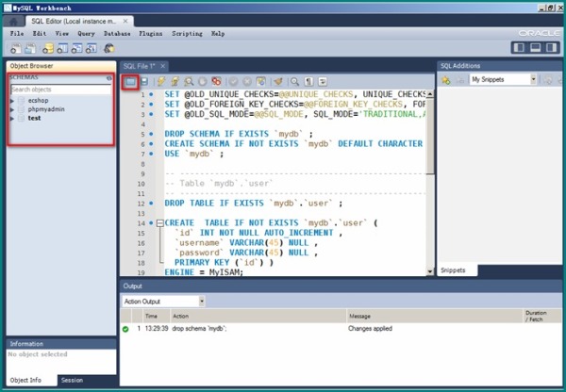
Task: Expand the ecshop schema
Action: pos(12,101)
